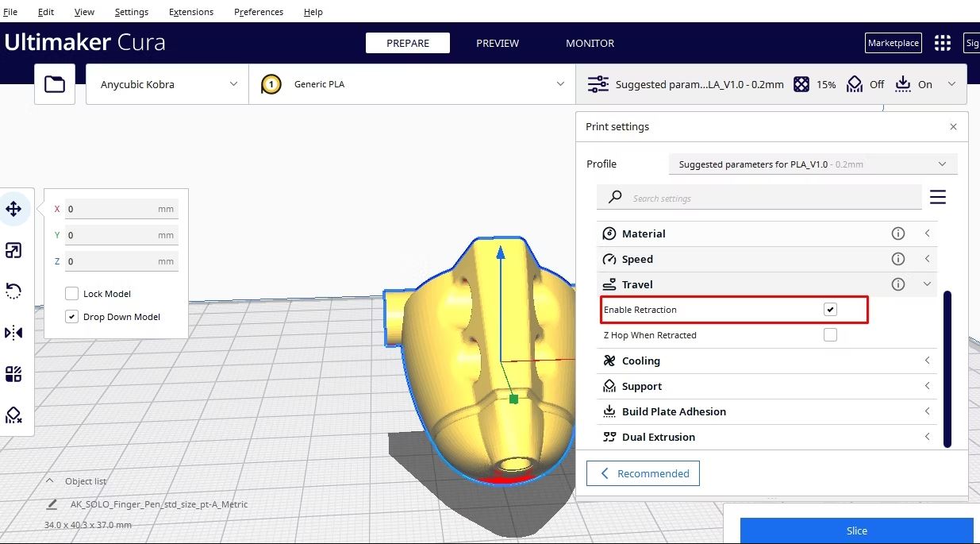Click the Support category icon
Image resolution: width=980 pixels, height=544 pixels.
click(x=609, y=386)
